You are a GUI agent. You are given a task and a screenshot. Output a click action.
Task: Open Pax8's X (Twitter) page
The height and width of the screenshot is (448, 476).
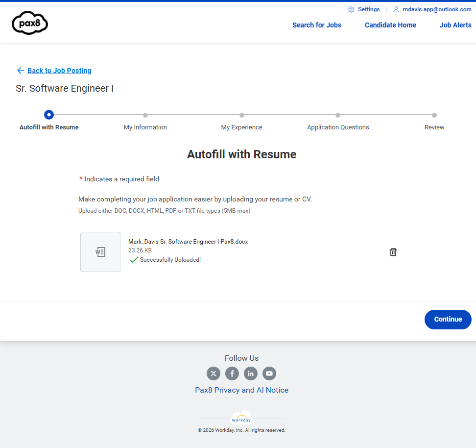point(213,373)
